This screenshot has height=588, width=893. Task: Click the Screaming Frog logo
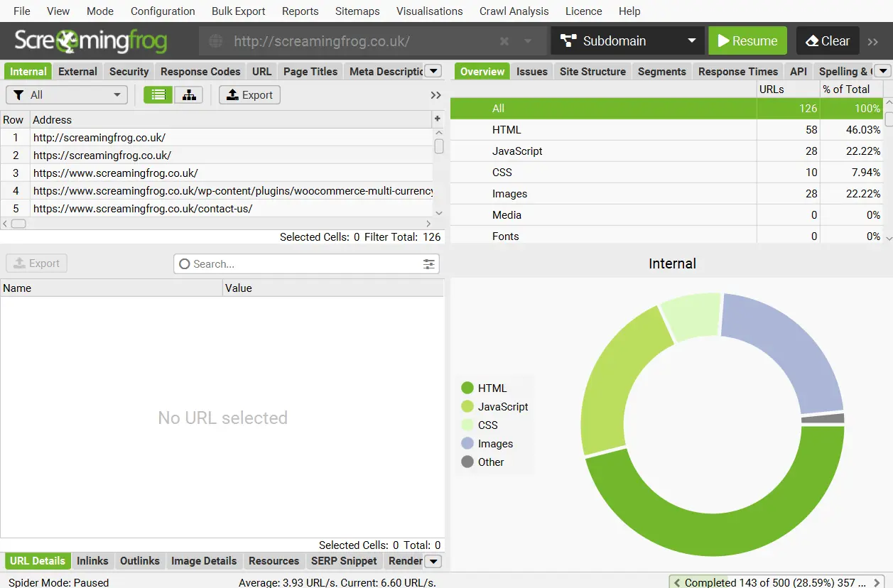91,41
